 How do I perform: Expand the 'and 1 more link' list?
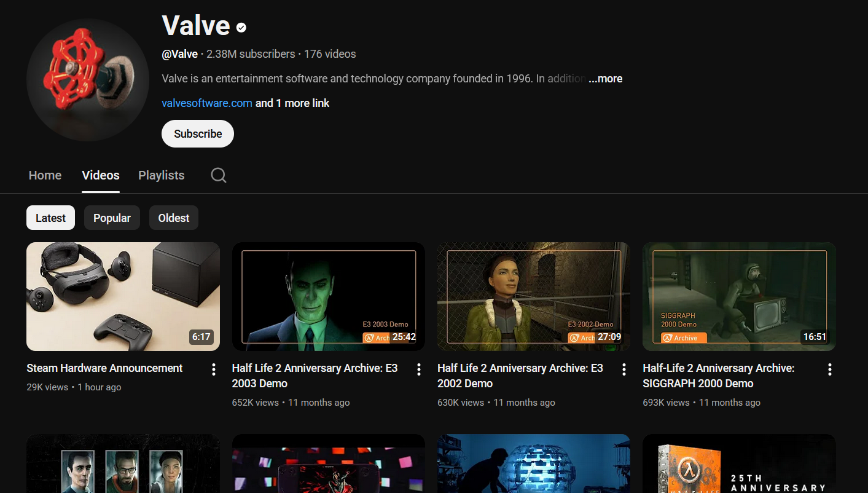(292, 103)
